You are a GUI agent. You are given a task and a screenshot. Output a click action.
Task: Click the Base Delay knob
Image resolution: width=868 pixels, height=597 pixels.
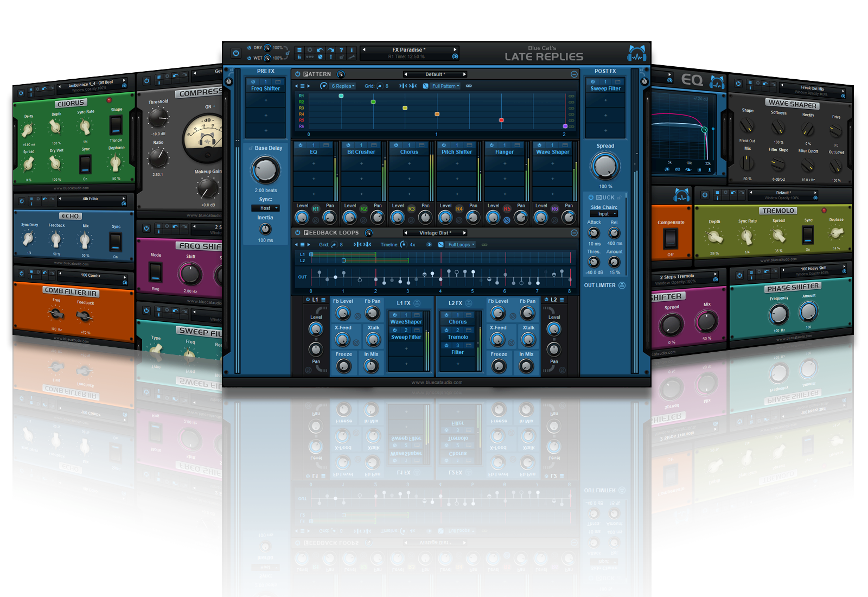click(x=265, y=170)
